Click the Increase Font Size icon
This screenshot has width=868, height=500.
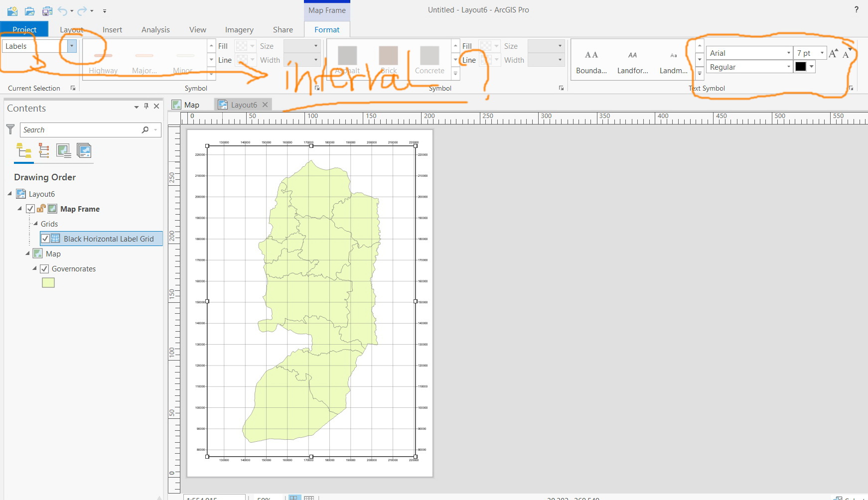[x=833, y=53]
